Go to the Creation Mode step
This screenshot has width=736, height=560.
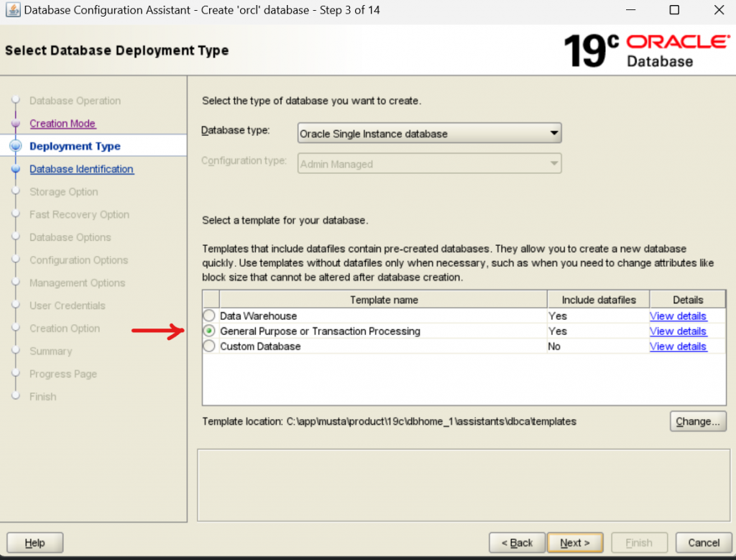point(63,124)
